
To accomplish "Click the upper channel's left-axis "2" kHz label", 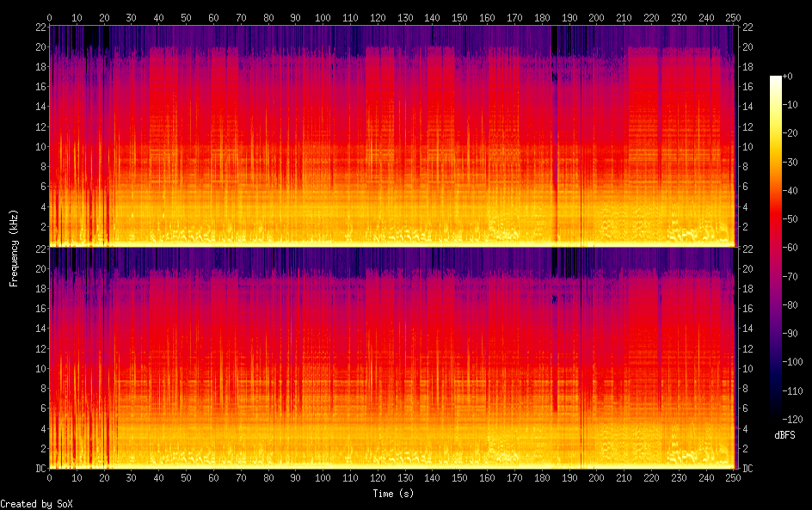I will pos(44,227).
